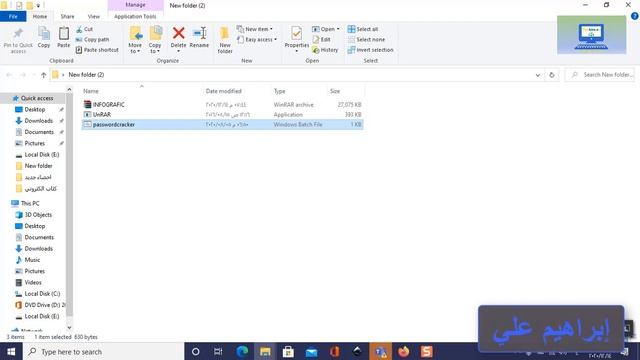The height and width of the screenshot is (360, 640).
Task: Switch to the Share ribbon tab
Action: click(x=67, y=16)
